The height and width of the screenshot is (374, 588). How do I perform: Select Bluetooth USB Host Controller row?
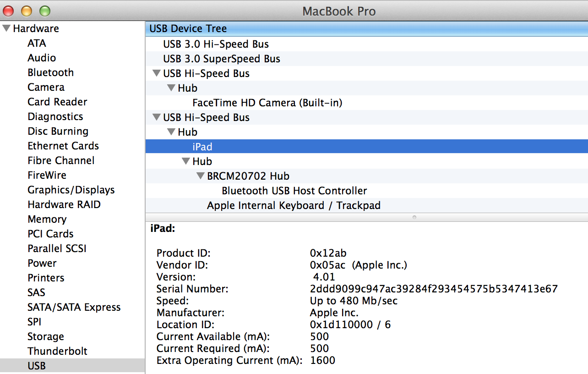(x=366, y=191)
